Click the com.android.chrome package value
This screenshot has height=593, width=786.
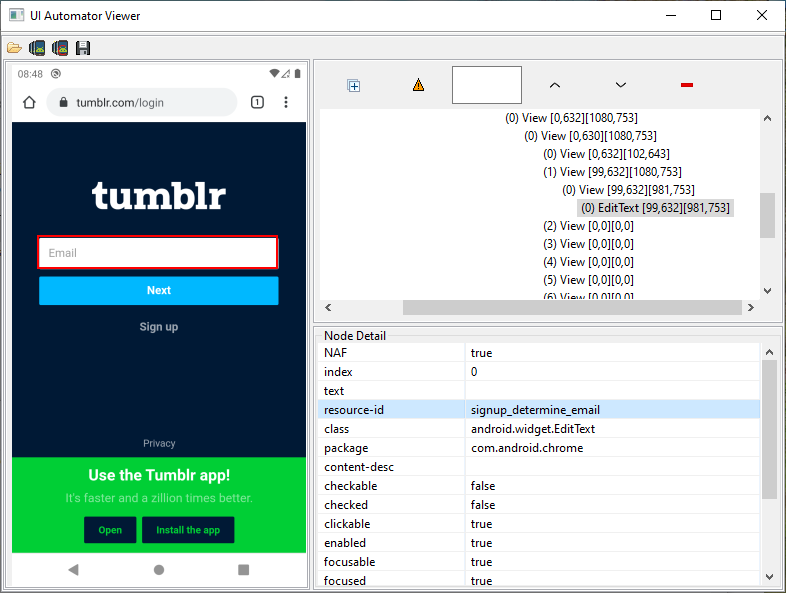(527, 448)
